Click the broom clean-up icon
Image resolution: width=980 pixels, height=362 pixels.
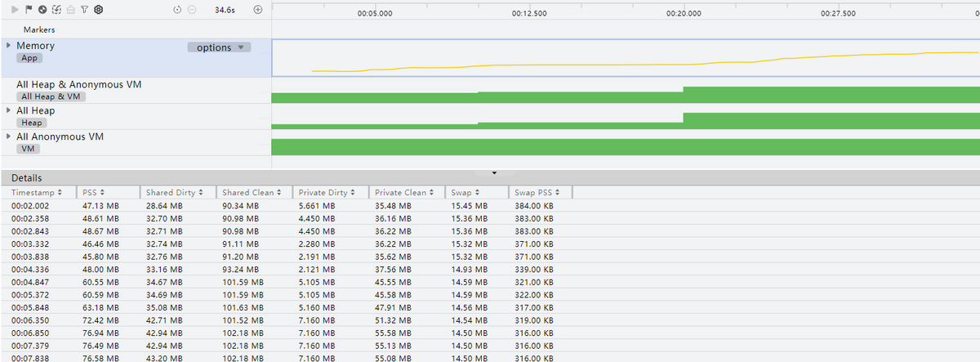coord(70,10)
